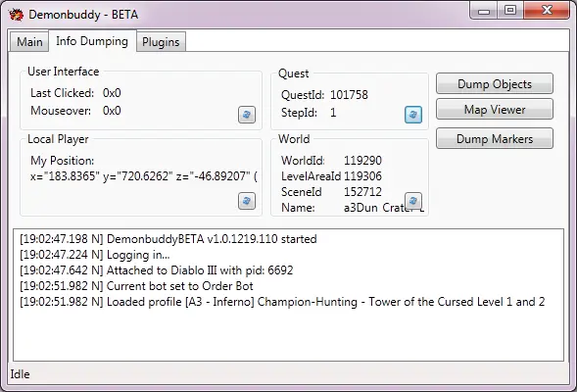The height and width of the screenshot is (392, 577).
Task: Click the Idle status bar text
Action: 20,374
